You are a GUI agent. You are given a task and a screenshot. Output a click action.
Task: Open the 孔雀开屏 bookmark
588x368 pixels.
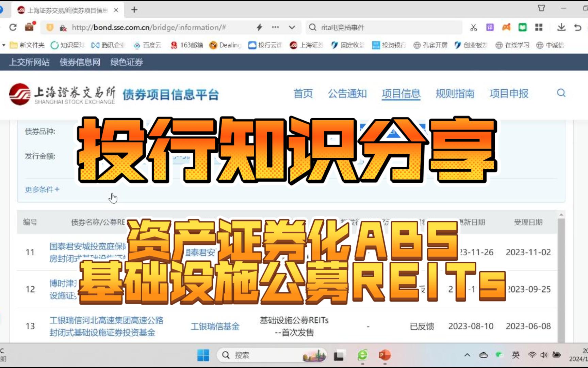[430, 45]
